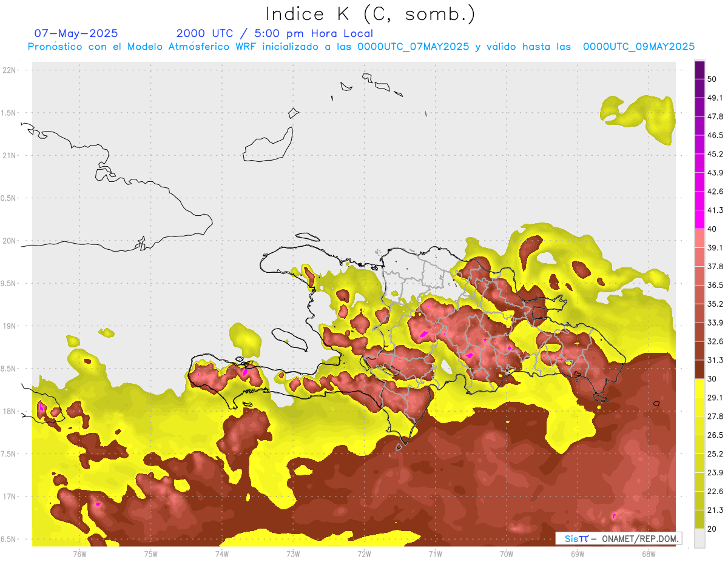Screen dimensions: 728x562
Task: Select the '36.5' colorbar value
Action: click(715, 285)
